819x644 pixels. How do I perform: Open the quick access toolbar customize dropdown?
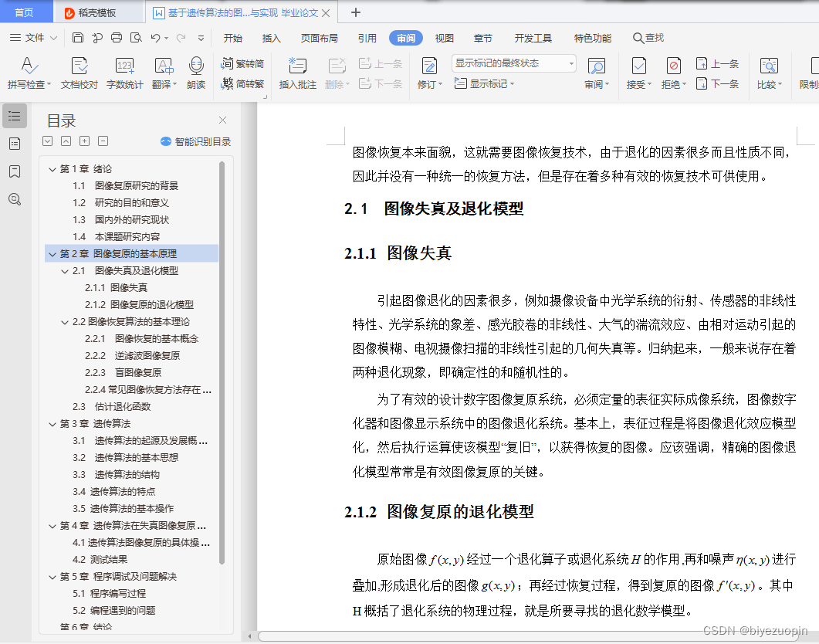(201, 38)
